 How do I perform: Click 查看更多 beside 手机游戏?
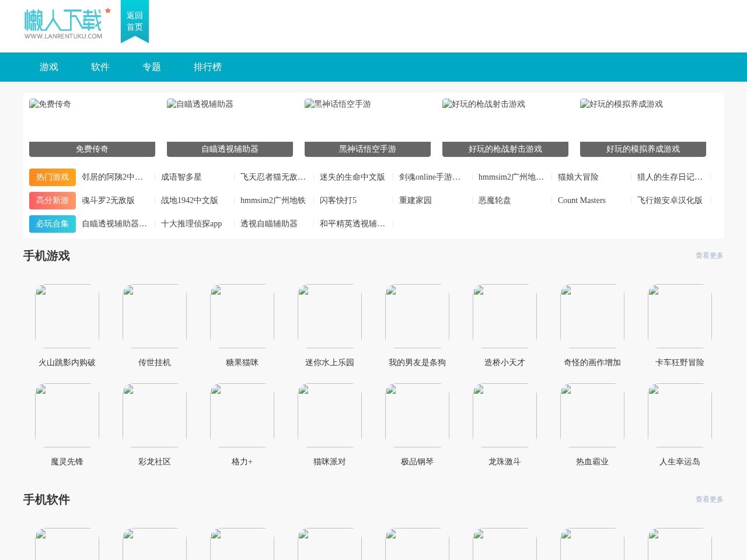pos(709,256)
